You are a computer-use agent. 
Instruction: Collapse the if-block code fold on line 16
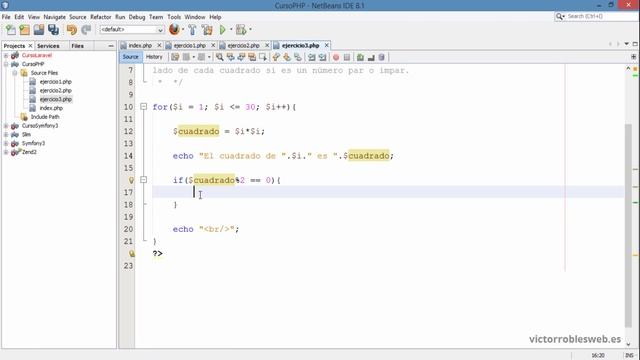click(x=143, y=180)
